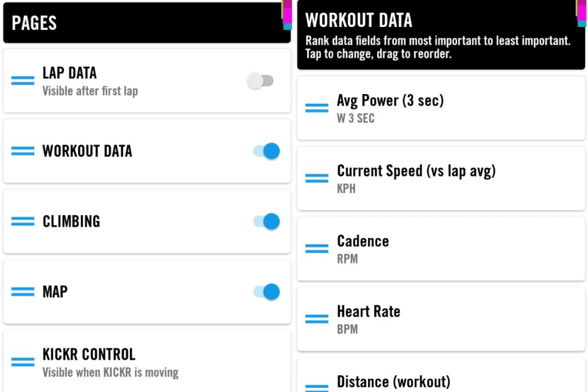Disable the WORKOUT DATA page switch
Image resolution: width=588 pixels, height=392 pixels.
266,151
